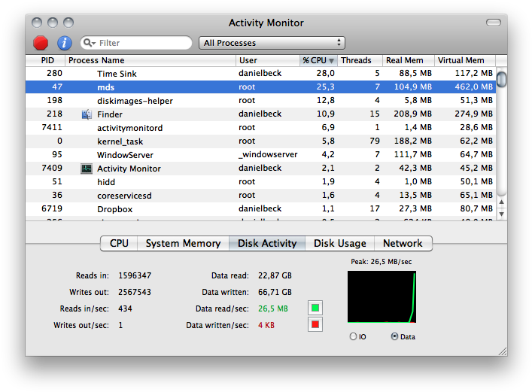The width and height of the screenshot is (532, 392).
Task: Toggle toolbar with the pill button
Action: [x=494, y=23]
